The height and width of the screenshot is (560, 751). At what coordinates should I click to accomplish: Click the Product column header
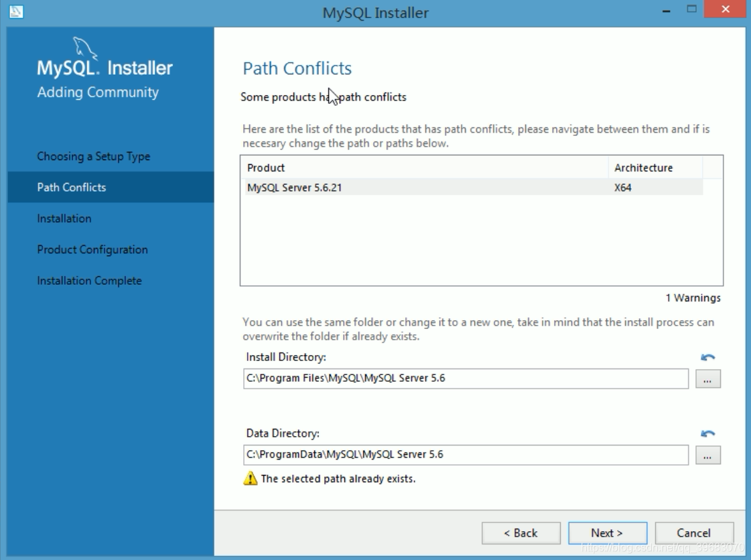[424, 167]
